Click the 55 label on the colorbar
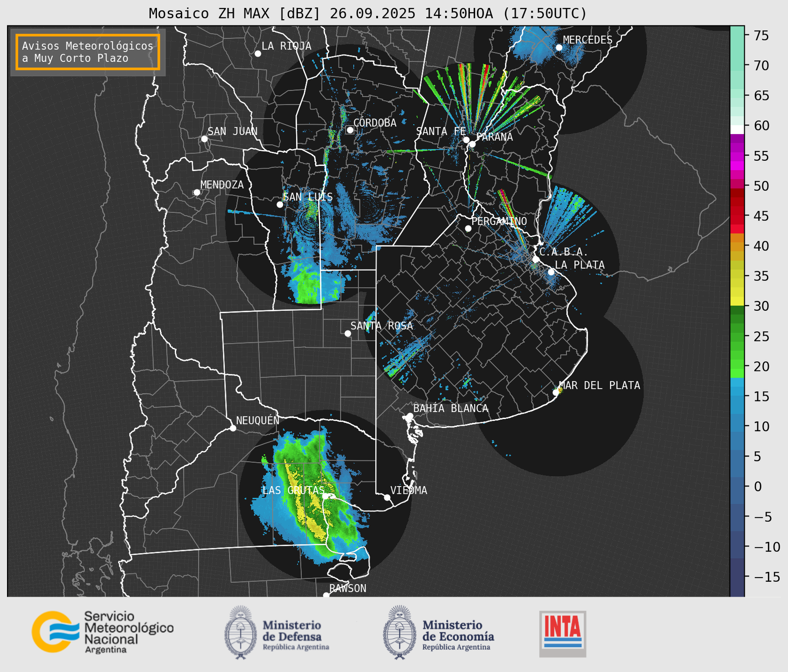 point(761,156)
